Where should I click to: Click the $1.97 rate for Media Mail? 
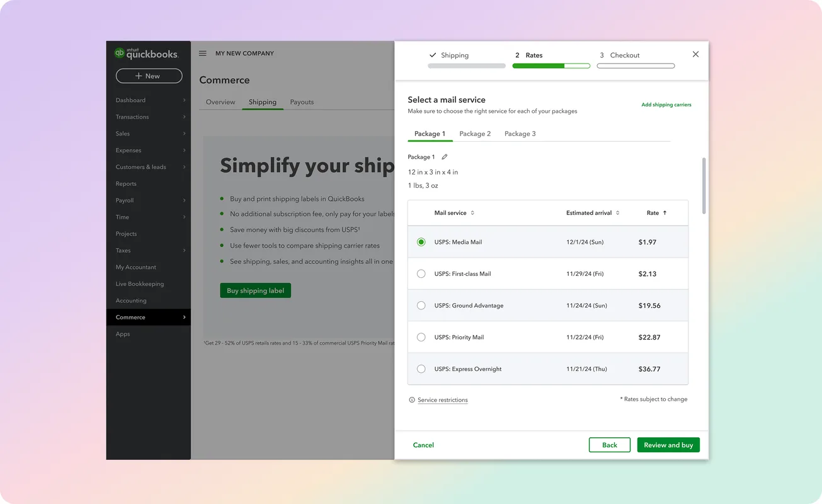coord(648,242)
